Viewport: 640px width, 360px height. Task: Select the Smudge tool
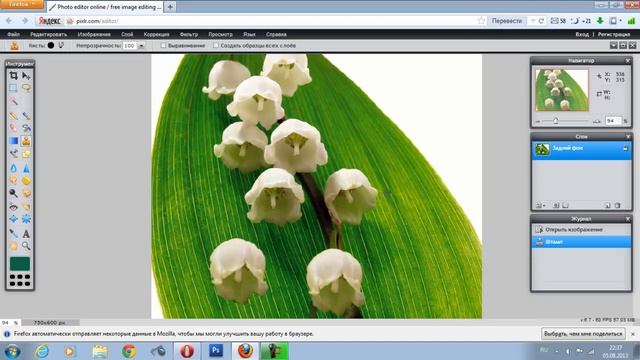pyautogui.click(x=13, y=180)
